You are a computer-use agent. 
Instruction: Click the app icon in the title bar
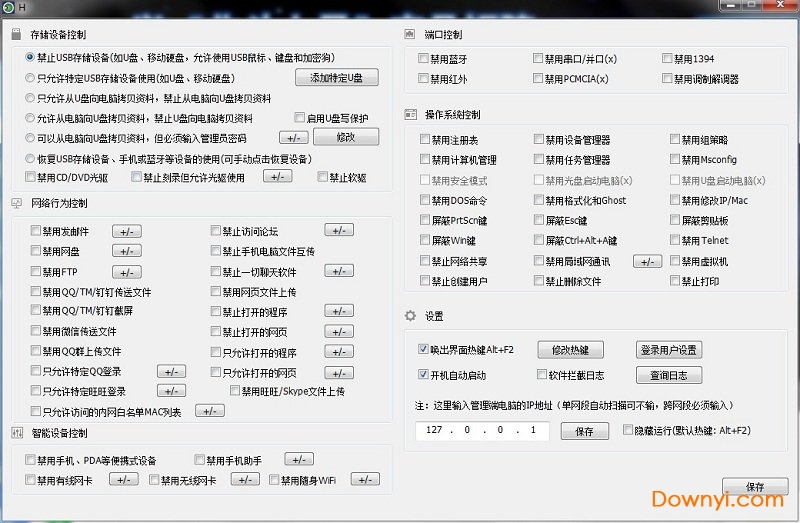coord(8,7)
